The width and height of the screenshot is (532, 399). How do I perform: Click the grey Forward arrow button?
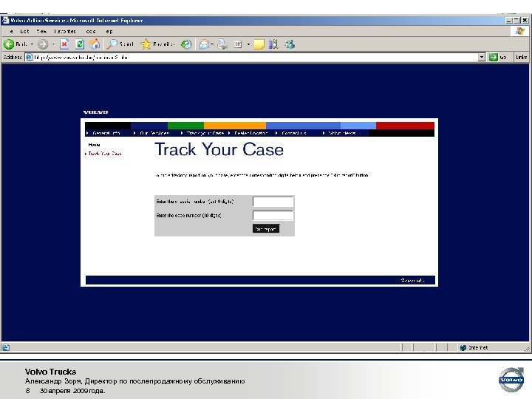[x=43, y=44]
